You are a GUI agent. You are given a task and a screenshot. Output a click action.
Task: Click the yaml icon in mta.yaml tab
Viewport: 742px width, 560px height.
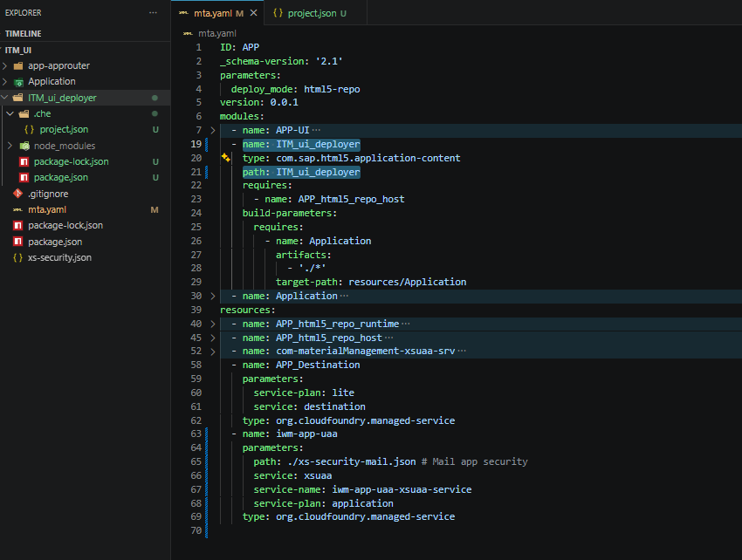[183, 13]
